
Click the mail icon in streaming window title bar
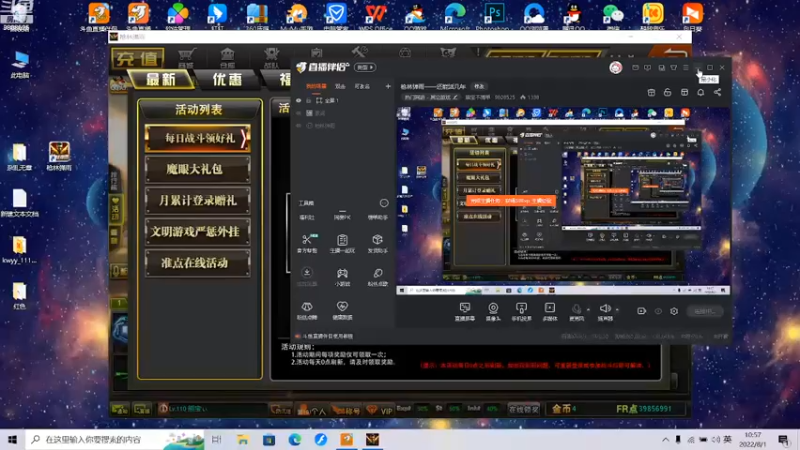click(x=635, y=67)
